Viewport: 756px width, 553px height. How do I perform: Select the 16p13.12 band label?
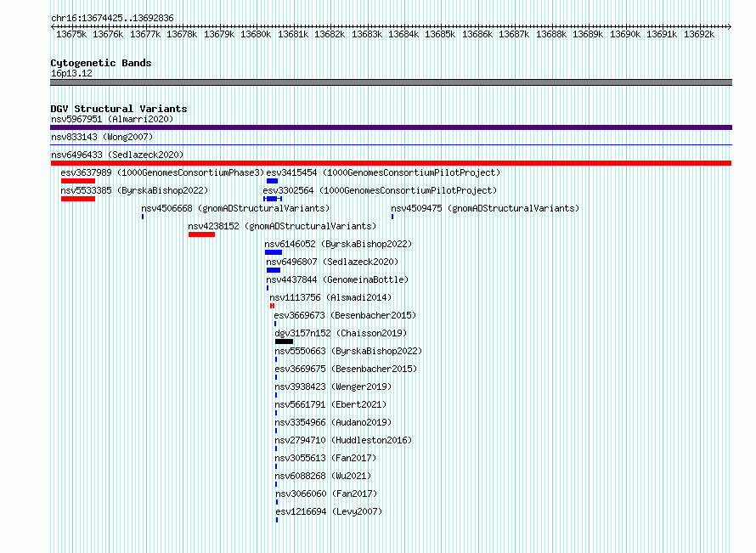pos(71,73)
